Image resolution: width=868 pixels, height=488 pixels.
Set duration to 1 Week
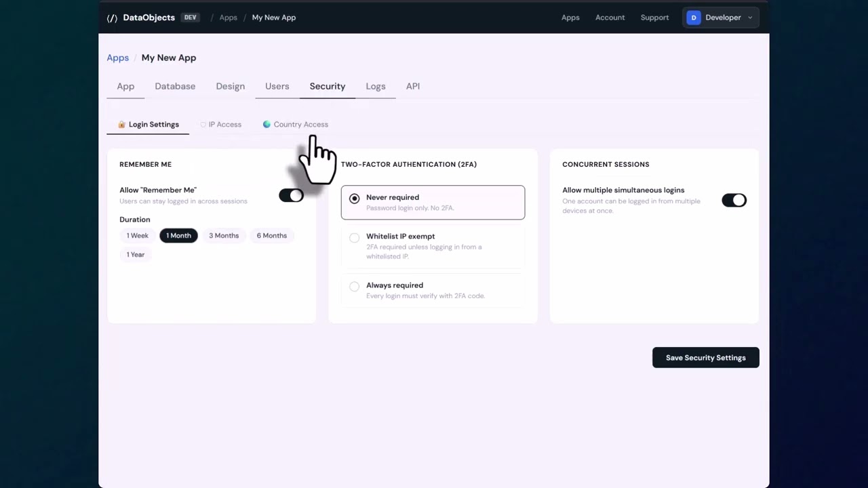coord(138,236)
